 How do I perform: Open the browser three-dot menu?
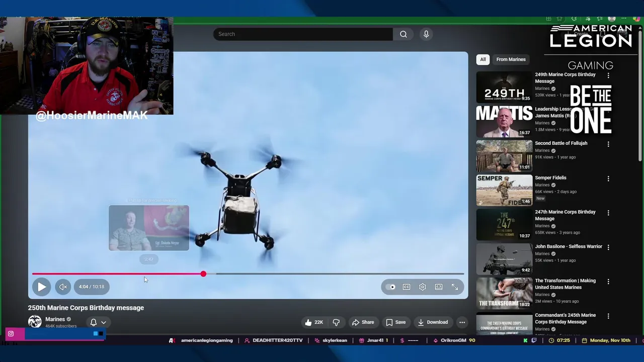pos(624,19)
